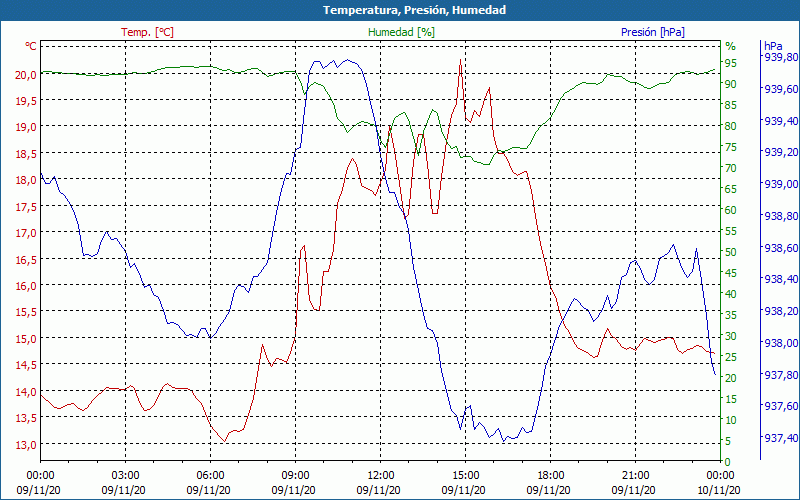
Task: Click the '45' humidity axis value
Action: (731, 273)
